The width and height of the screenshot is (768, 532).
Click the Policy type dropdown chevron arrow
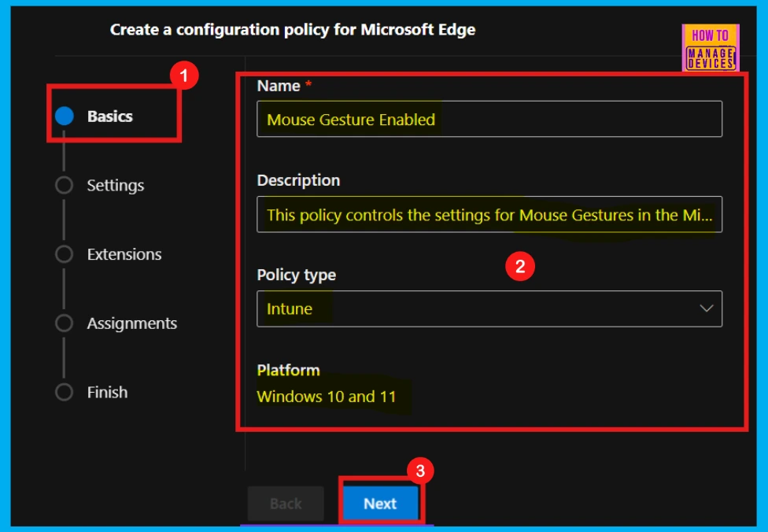(707, 308)
